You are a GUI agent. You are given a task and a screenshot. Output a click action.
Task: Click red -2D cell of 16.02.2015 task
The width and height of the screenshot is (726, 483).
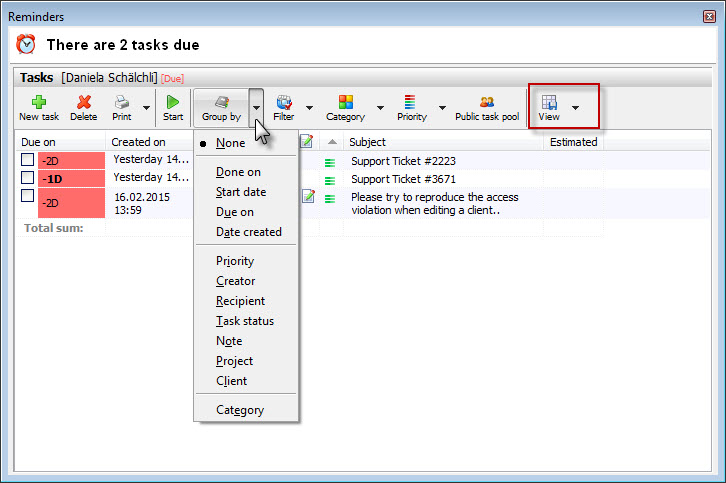pos(71,203)
